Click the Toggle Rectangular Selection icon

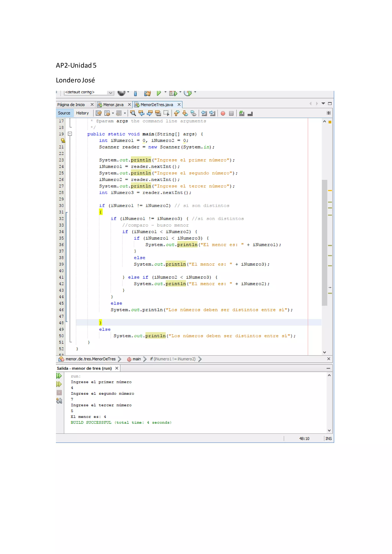point(166,113)
